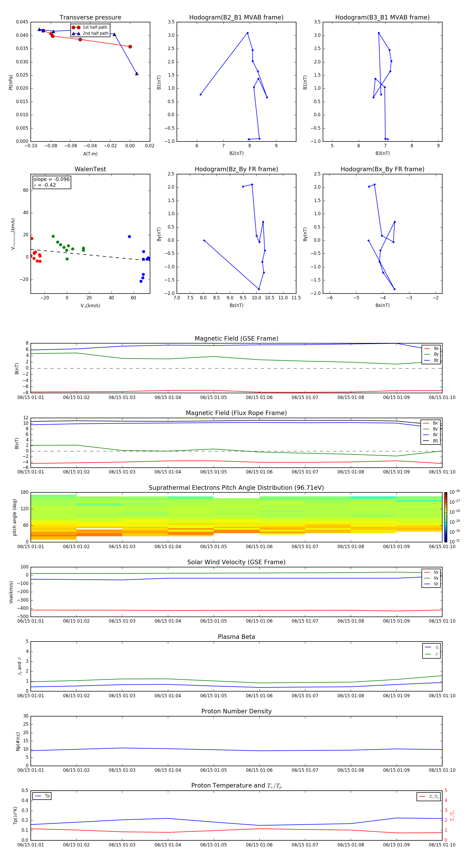Click the Te/Tp legend entry at right
Viewport: 473px width, 868px height.
click(x=429, y=796)
